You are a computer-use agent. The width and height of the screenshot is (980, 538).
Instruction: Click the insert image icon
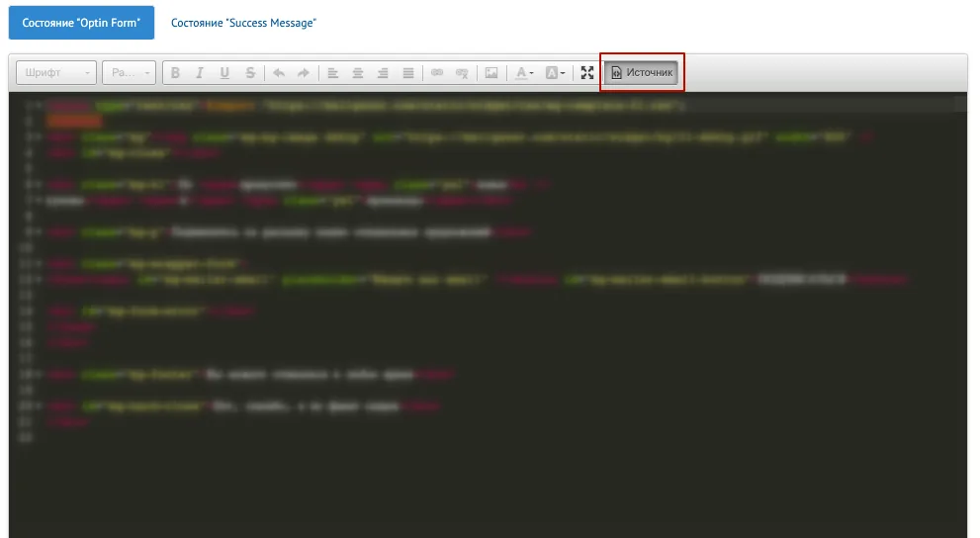[491, 73]
